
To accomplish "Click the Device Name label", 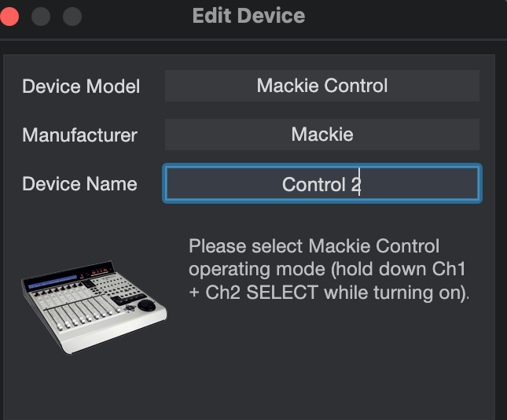I will point(79,184).
